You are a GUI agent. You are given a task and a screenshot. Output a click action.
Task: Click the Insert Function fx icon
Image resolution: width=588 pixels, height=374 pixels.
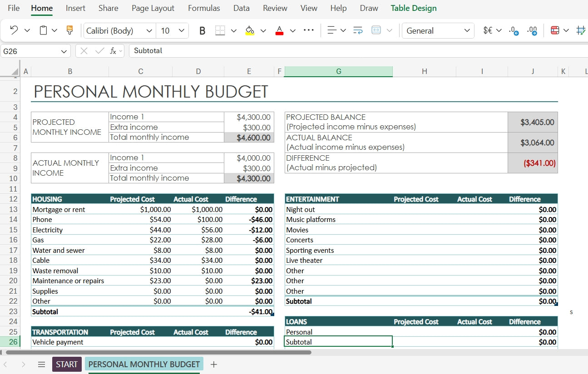click(x=114, y=51)
